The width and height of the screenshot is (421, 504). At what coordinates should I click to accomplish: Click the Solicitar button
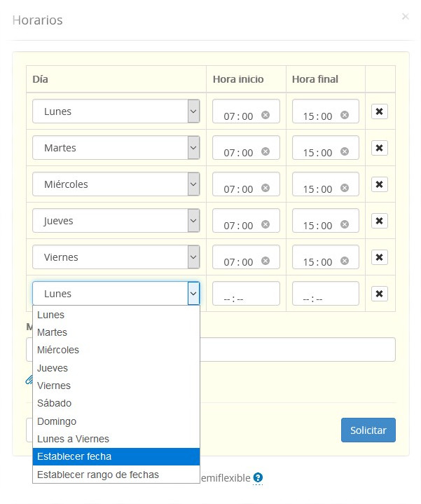pos(368,430)
